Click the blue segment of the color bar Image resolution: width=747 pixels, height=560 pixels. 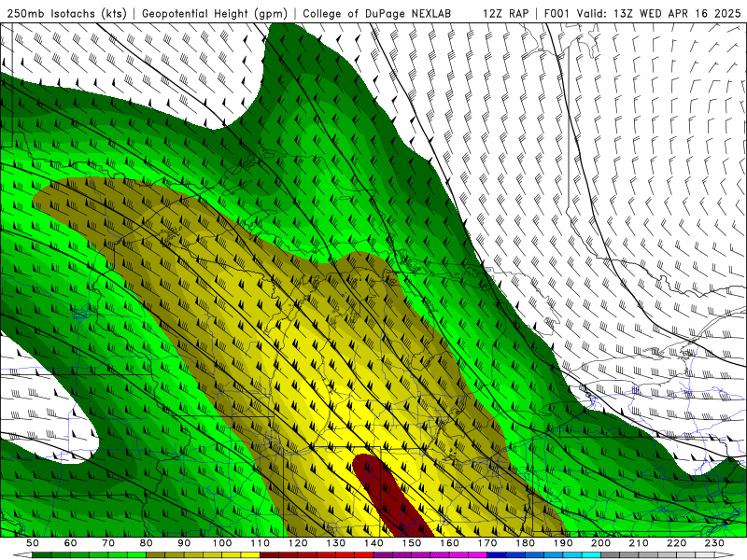tap(543, 555)
